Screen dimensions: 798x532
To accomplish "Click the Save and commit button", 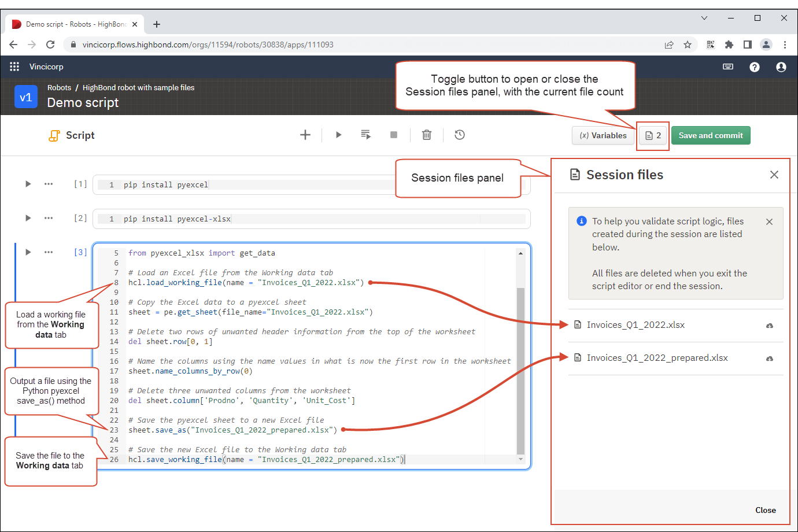I will pyautogui.click(x=711, y=135).
